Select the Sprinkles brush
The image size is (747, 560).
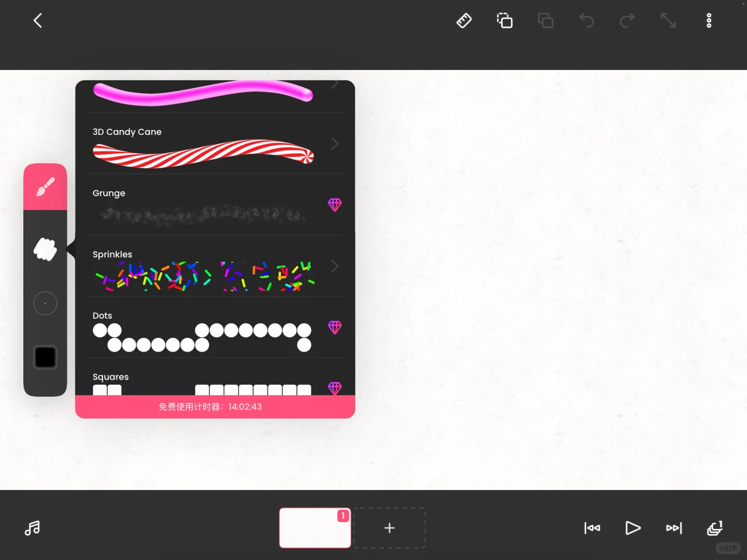pos(215,266)
